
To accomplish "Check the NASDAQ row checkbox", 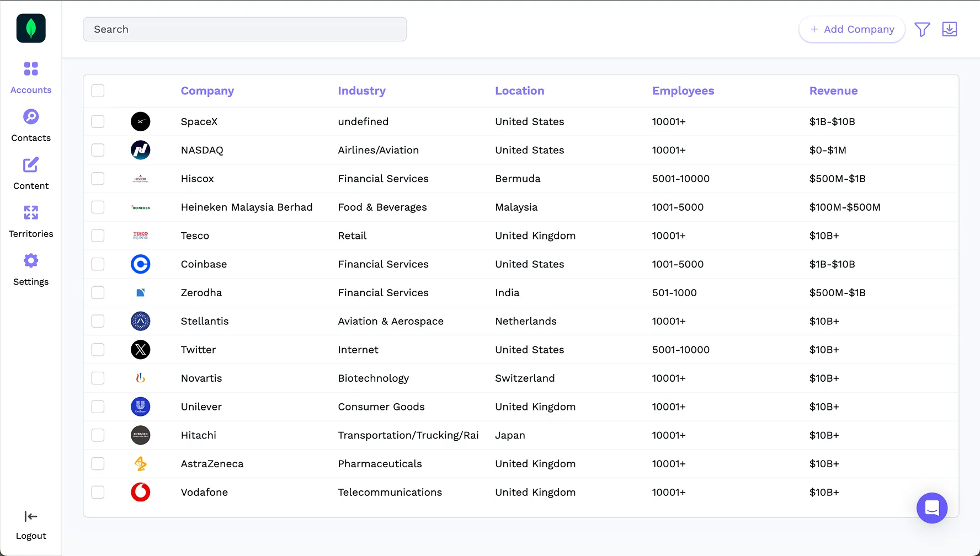I will [x=98, y=150].
